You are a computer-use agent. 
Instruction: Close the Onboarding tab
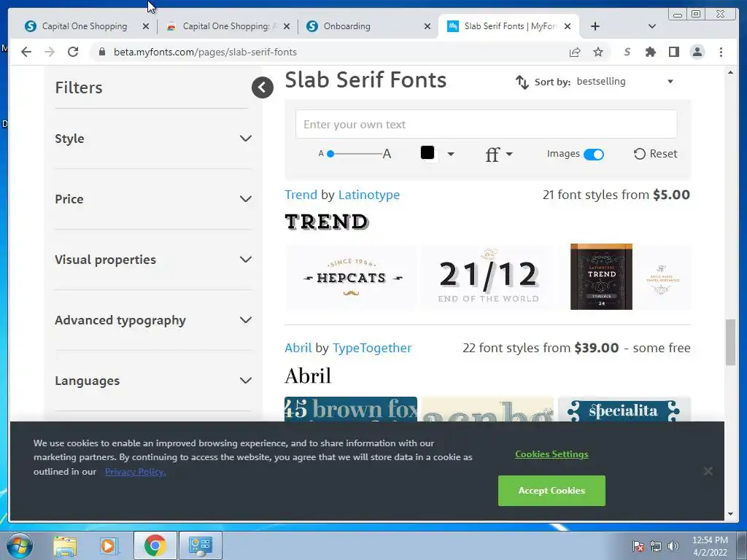point(427,26)
